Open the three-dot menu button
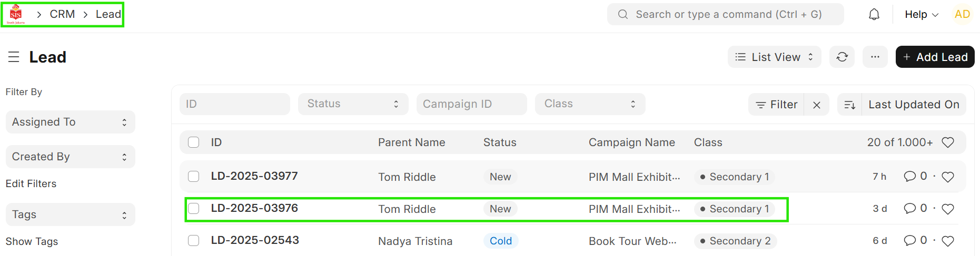The width and height of the screenshot is (980, 256). (875, 57)
